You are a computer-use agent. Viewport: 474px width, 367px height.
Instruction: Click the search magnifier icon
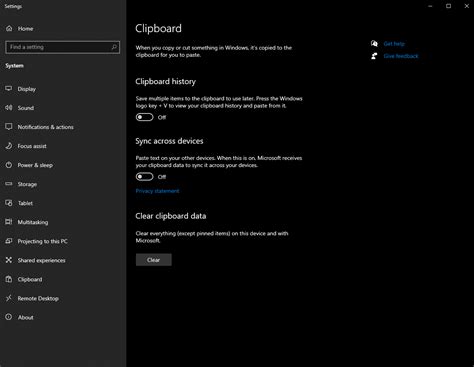point(114,47)
